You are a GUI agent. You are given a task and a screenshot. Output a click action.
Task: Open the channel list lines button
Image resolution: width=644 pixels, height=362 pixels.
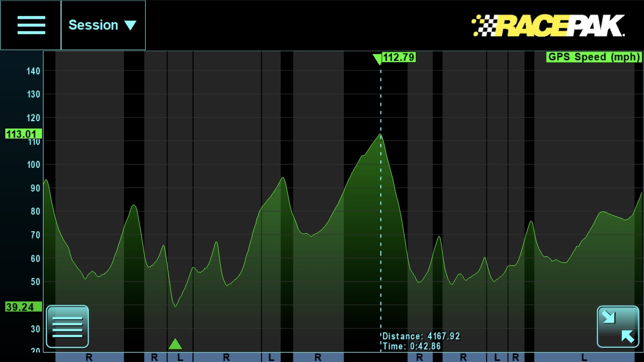(x=68, y=327)
